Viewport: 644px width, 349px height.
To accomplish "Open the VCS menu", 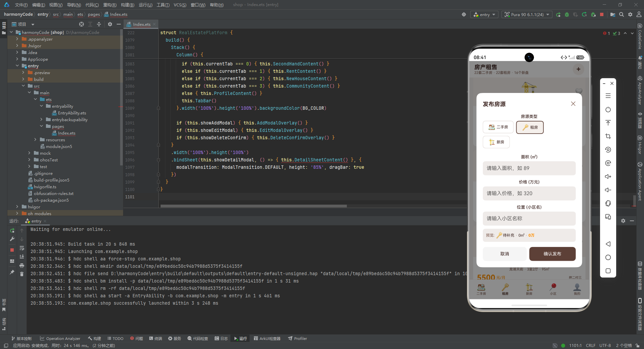I will (180, 5).
